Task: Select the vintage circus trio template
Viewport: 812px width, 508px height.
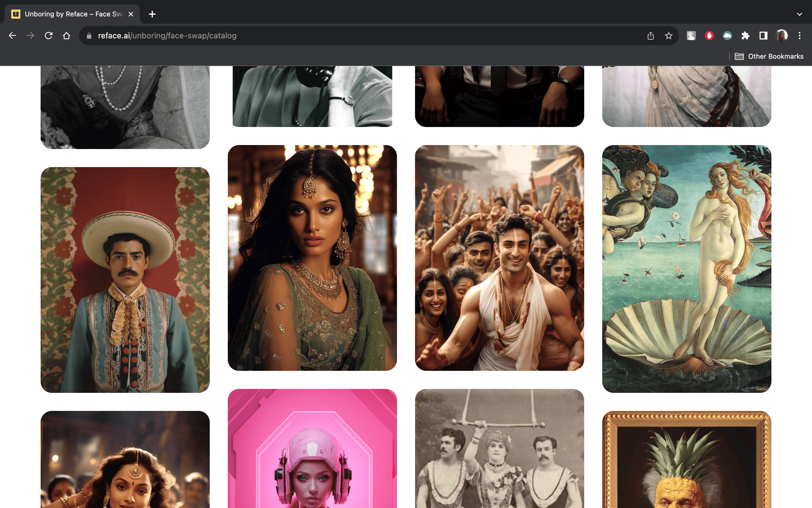Action: pos(500,449)
